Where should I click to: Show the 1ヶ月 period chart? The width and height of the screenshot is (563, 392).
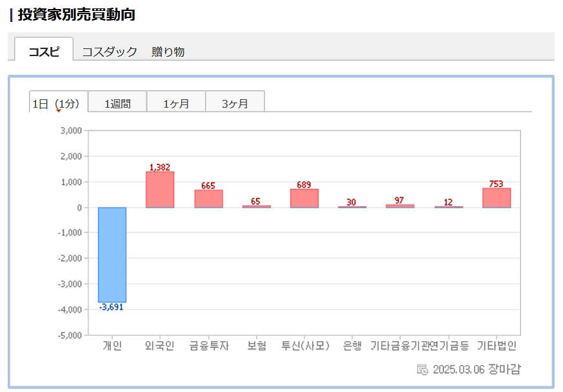176,103
